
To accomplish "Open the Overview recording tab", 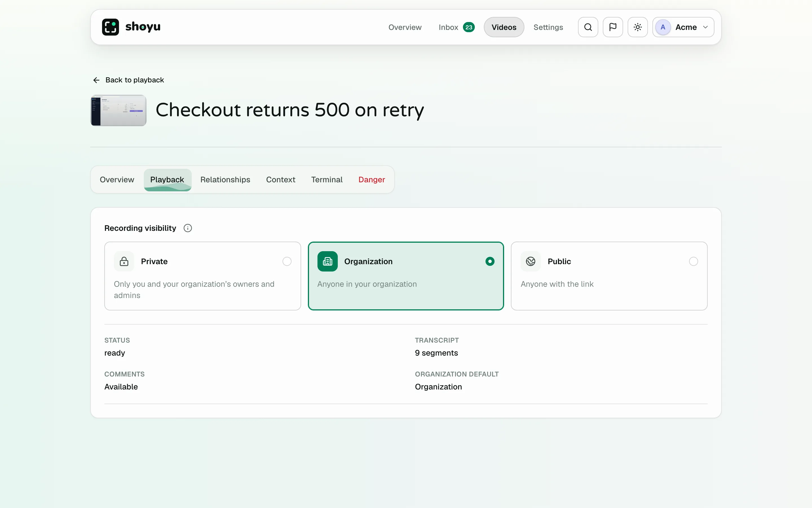I will [117, 179].
